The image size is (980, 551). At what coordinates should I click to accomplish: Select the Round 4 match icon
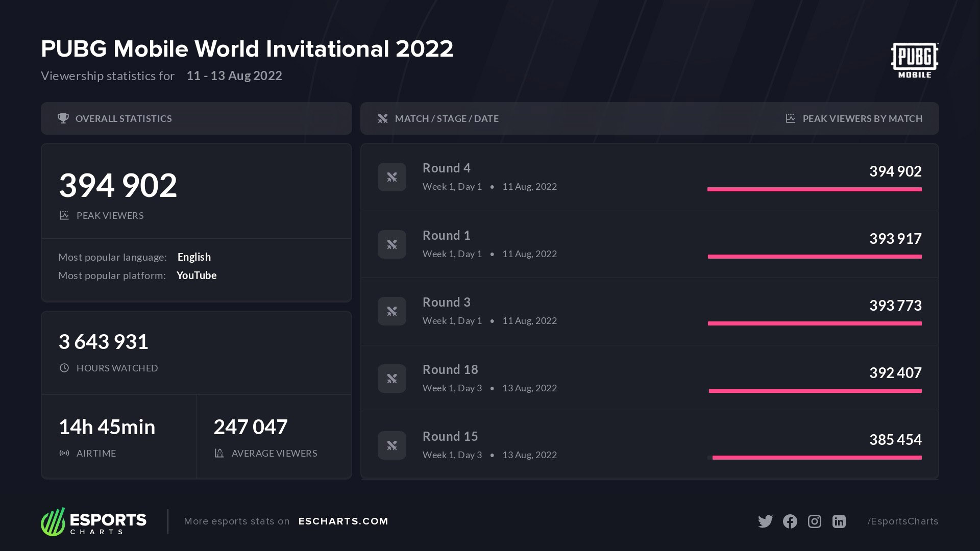point(392,177)
